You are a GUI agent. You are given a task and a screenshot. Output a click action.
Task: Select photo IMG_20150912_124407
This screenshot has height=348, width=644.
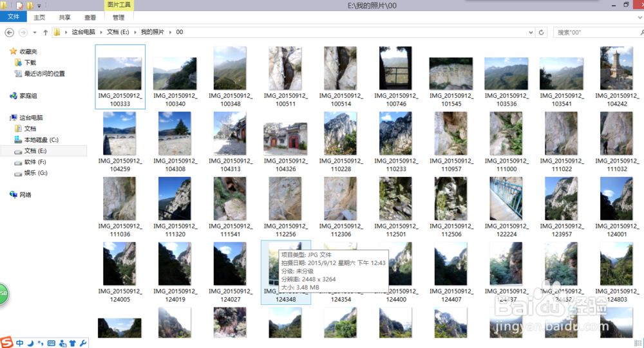451,273
